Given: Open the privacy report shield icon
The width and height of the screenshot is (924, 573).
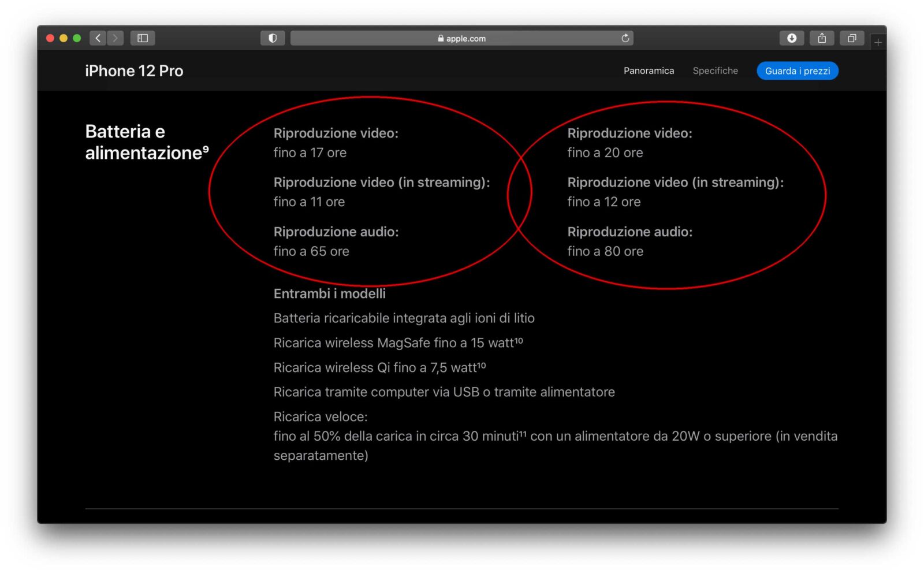Looking at the screenshot, I should [273, 38].
